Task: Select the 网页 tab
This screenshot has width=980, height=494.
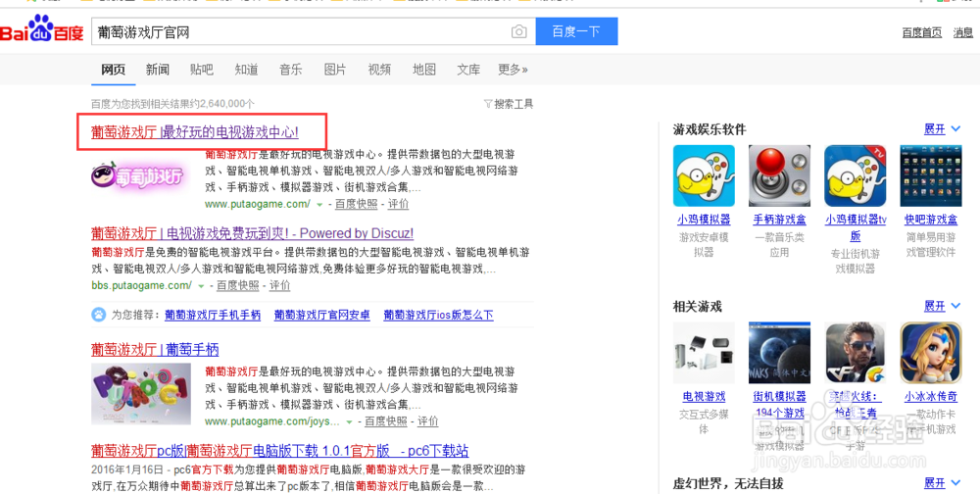Action: 113,70
